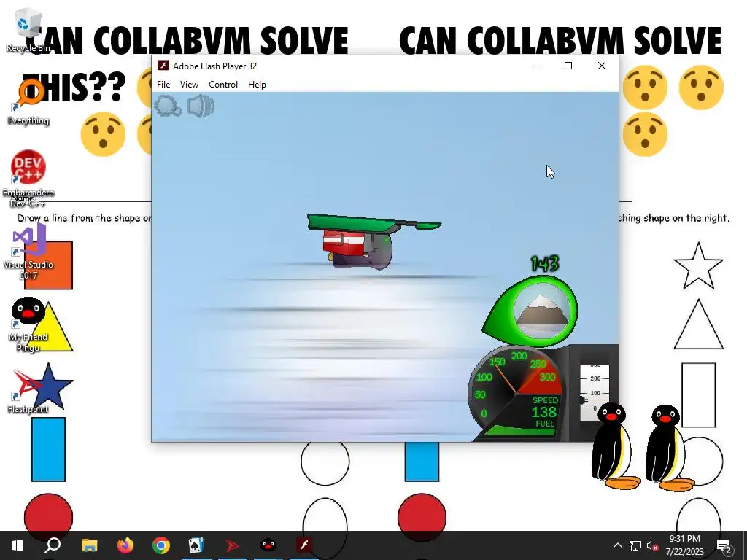747x560 pixels.
Task: Show hidden system tray icons
Action: coord(617,545)
